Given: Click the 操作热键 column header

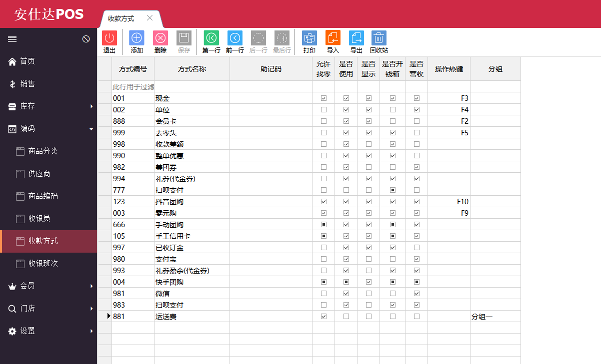Looking at the screenshot, I should 449,69.
